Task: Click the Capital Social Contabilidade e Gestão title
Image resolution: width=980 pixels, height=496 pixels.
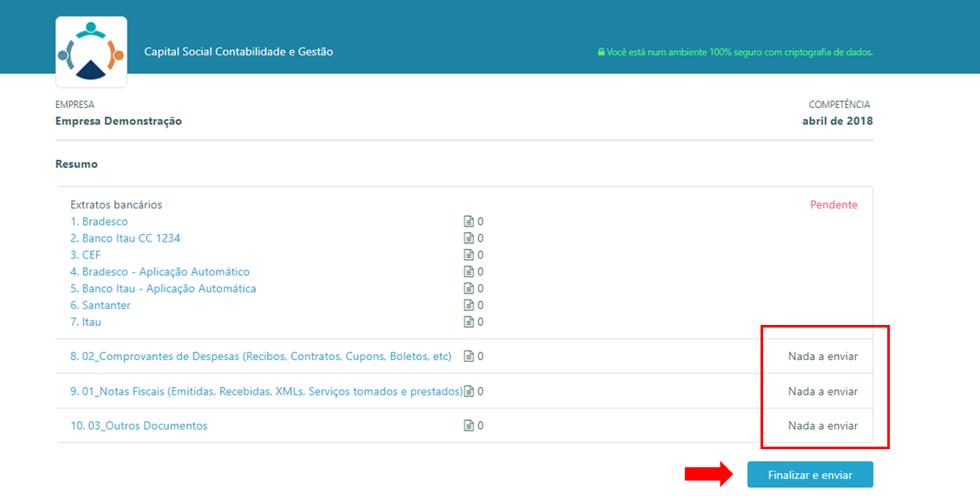Action: [x=239, y=52]
